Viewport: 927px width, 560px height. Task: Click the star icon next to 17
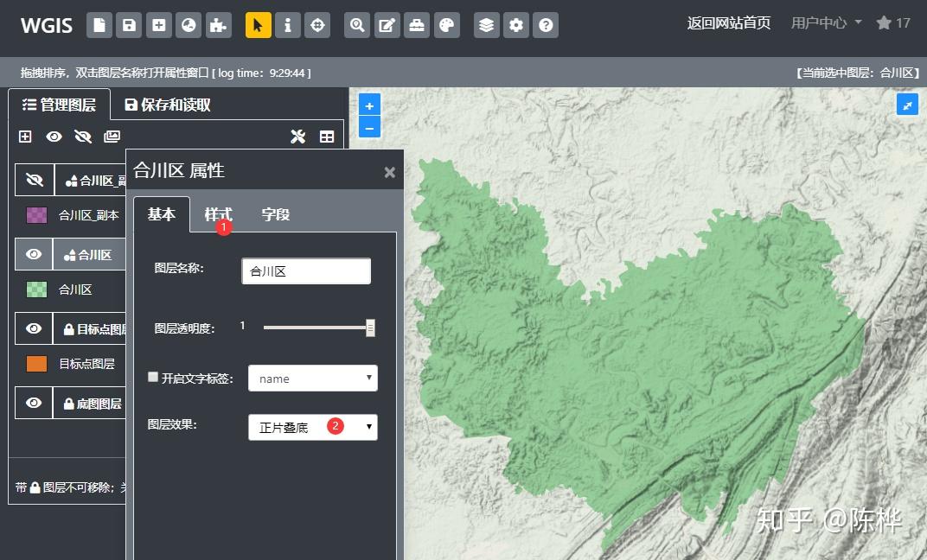pyautogui.click(x=884, y=23)
